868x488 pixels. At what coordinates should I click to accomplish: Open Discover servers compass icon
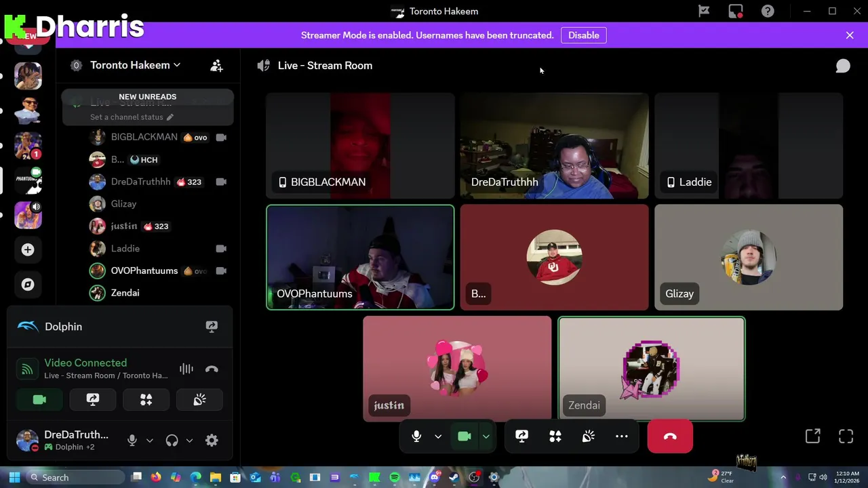point(28,285)
